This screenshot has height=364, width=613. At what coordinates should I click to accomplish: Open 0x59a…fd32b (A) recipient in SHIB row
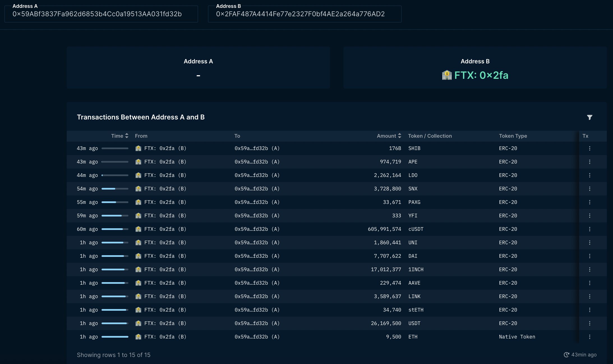pos(257,148)
